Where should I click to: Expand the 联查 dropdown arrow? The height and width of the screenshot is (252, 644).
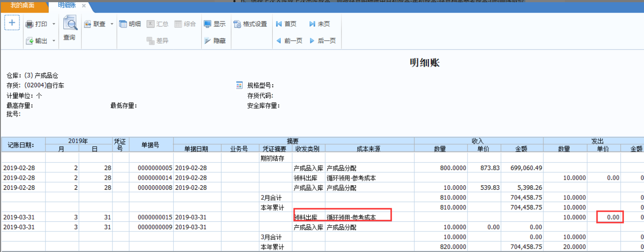pyautogui.click(x=112, y=24)
